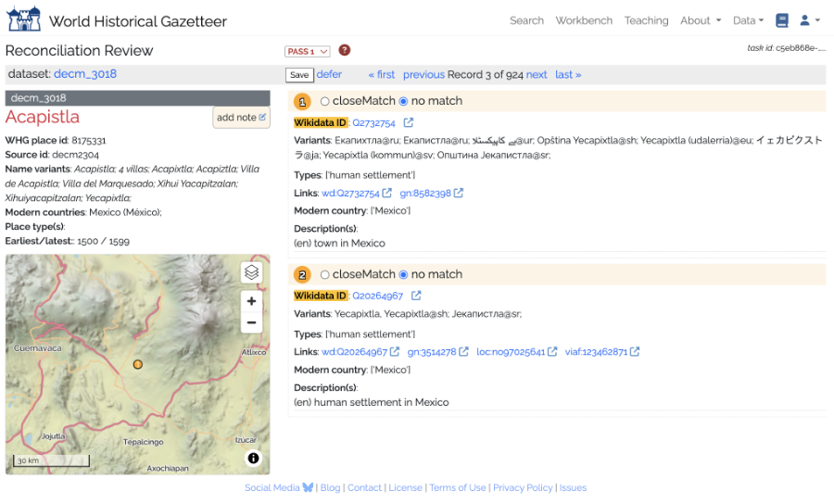Select closeMatch for candidate 2
834x504 pixels.
point(324,274)
